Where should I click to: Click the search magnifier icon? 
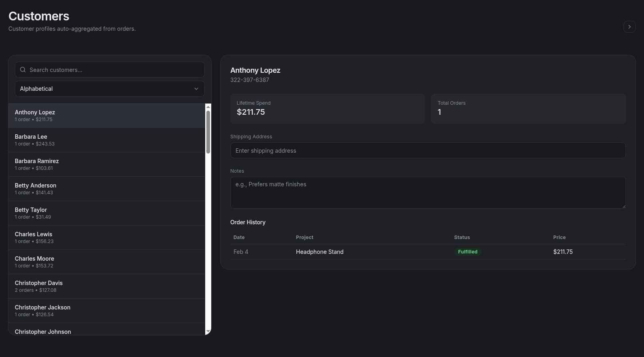coord(23,70)
